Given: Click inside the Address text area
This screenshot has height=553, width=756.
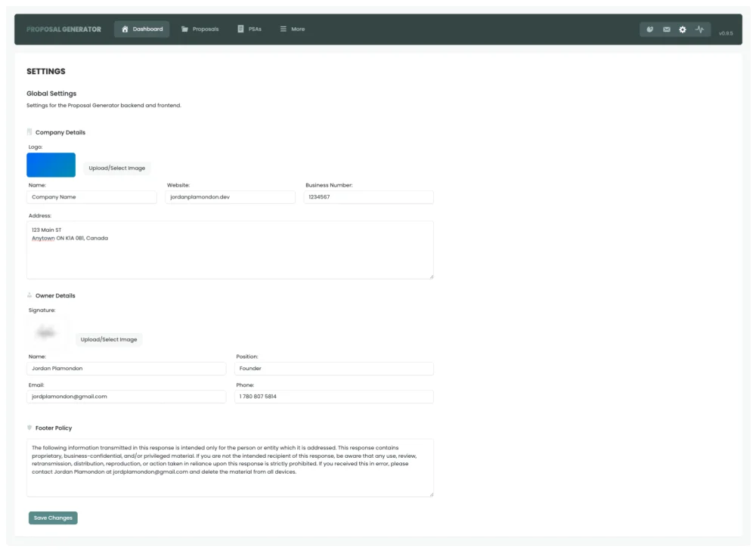Looking at the screenshot, I should coord(230,250).
